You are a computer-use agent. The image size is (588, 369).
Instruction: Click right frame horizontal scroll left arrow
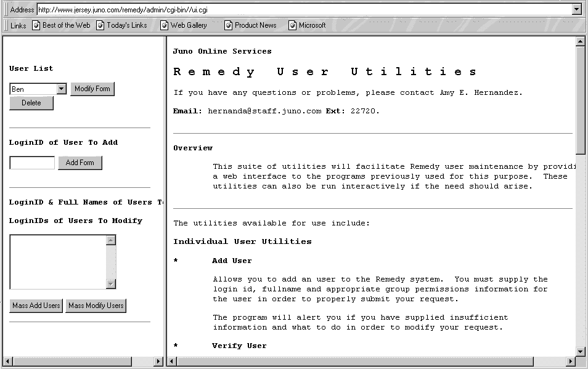click(x=172, y=362)
